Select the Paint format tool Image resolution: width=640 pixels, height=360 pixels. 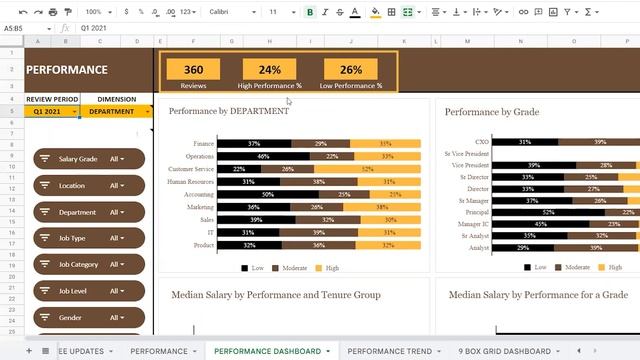(68, 12)
